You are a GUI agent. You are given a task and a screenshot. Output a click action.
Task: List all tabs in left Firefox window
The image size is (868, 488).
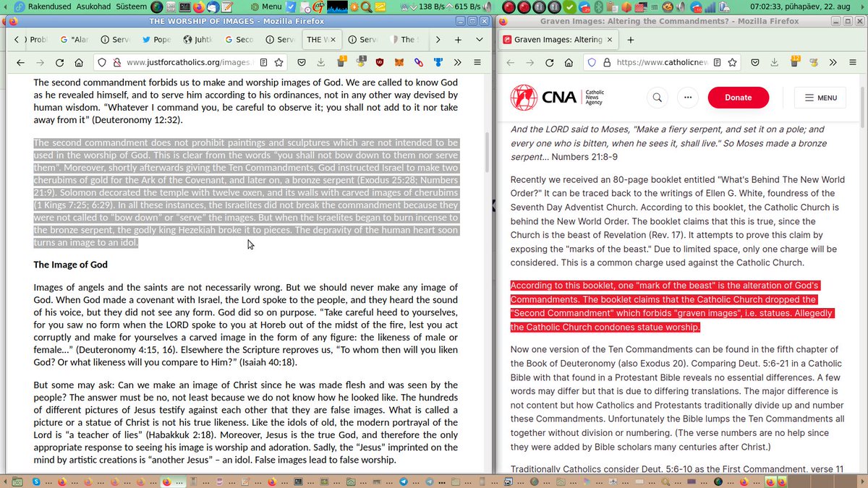(480, 40)
